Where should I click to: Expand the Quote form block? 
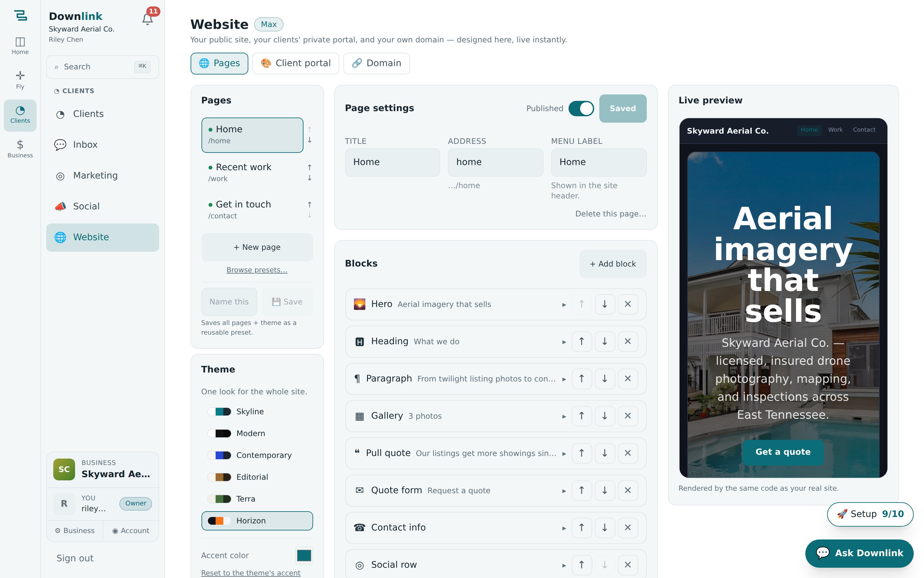coord(564,491)
